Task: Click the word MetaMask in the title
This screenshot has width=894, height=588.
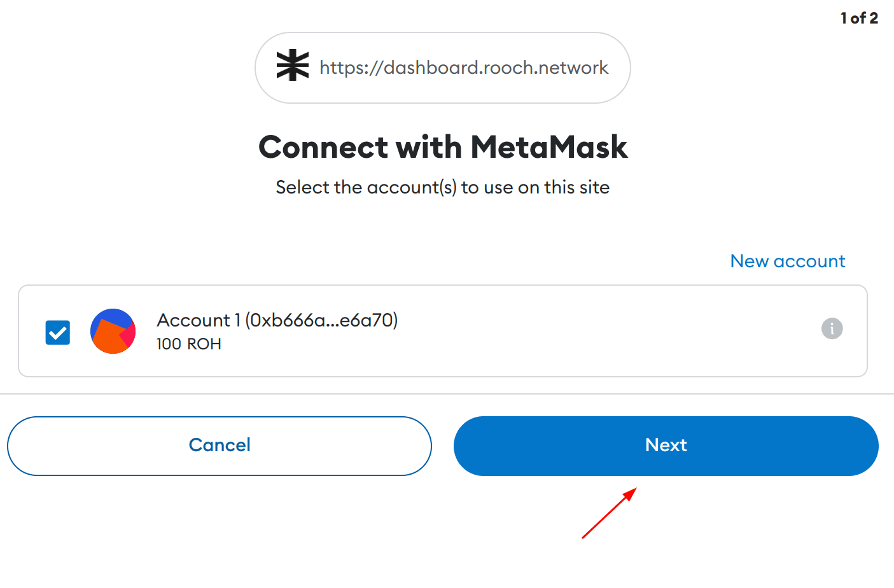Action: click(549, 147)
